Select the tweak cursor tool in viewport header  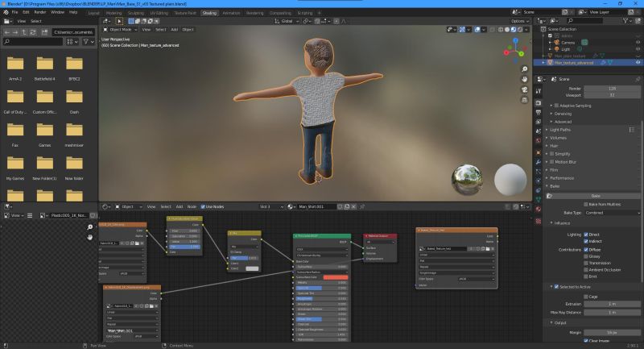click(119, 21)
